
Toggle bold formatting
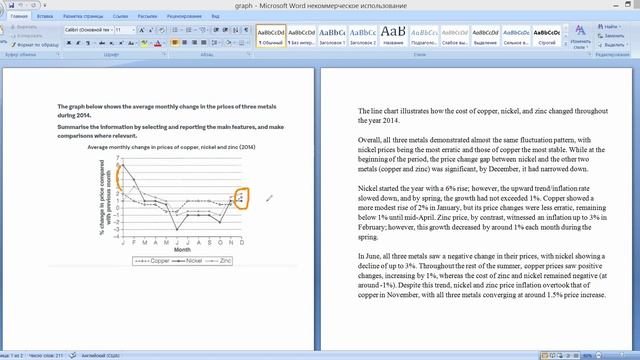69,43
